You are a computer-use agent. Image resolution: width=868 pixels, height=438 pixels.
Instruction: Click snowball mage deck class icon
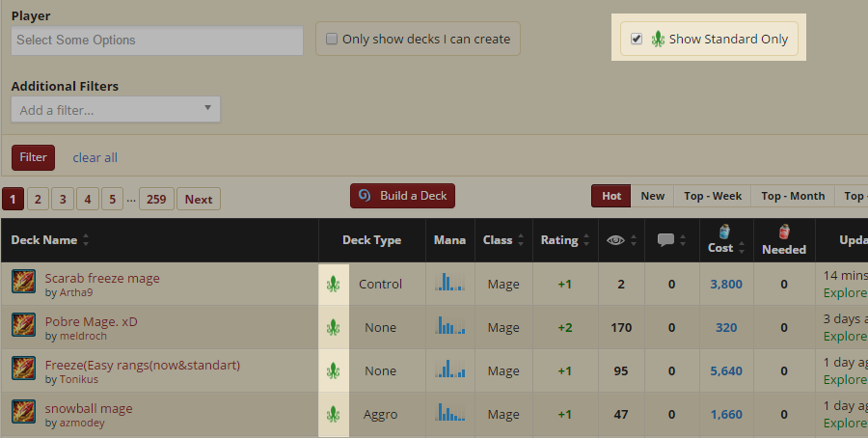pos(24,411)
